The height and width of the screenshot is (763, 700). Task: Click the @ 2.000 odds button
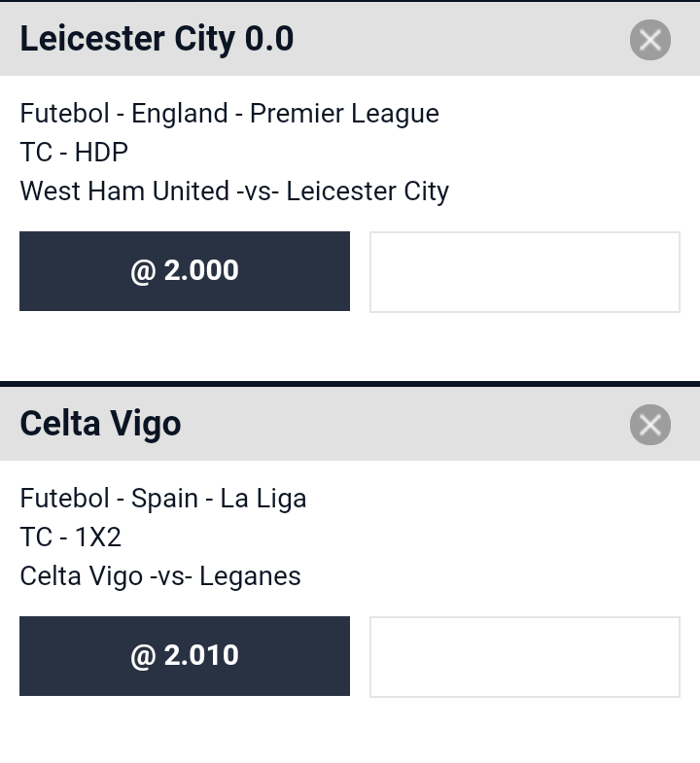tap(185, 271)
